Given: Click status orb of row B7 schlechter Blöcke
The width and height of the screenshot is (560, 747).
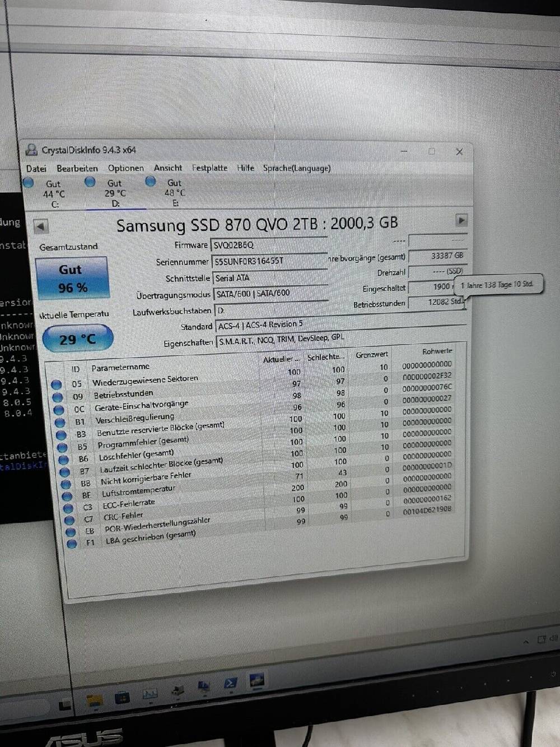Looking at the screenshot, I should pos(65,472).
